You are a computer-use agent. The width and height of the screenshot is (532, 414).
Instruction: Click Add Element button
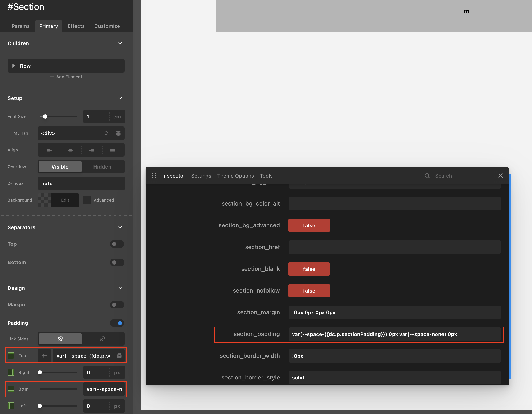click(66, 77)
